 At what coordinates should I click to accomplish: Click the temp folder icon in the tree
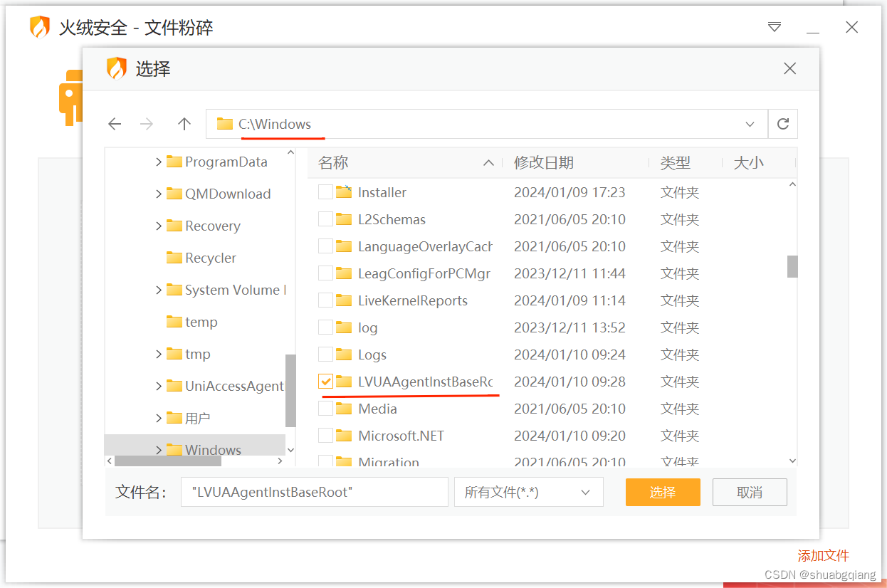coord(174,322)
